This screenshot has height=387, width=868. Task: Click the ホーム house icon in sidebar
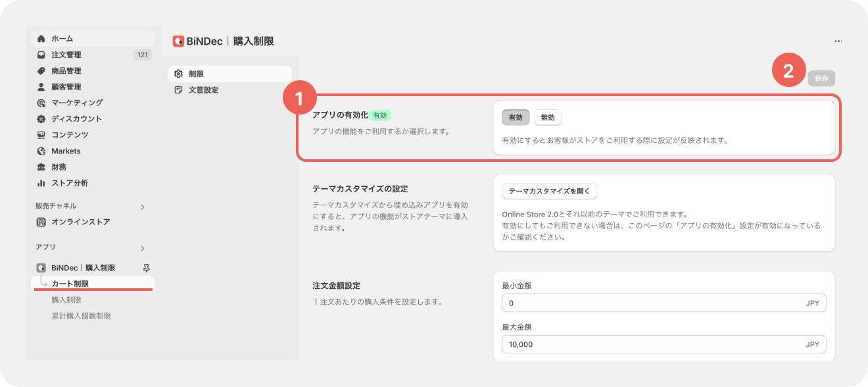[x=41, y=39]
